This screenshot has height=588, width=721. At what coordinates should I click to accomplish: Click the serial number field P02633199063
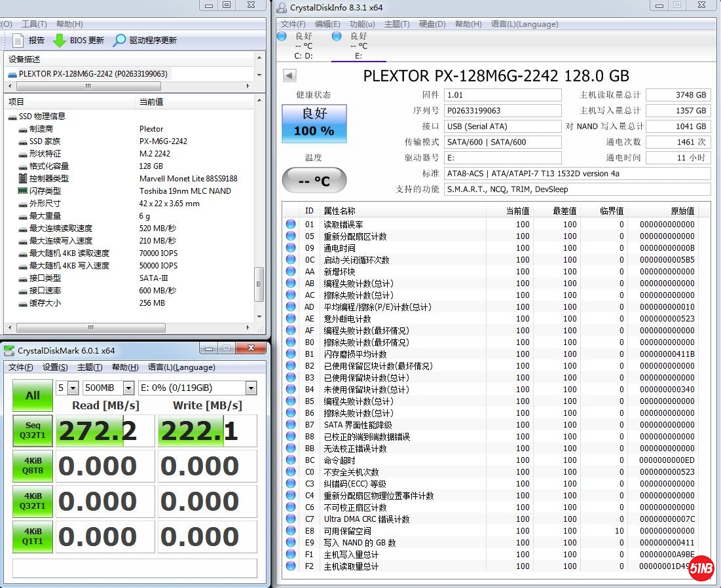point(502,111)
